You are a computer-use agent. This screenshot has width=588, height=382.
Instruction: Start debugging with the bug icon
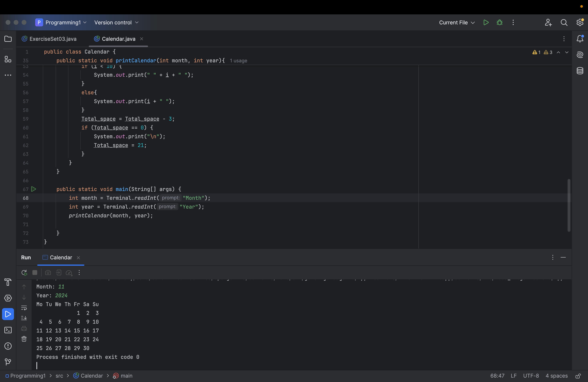(499, 22)
